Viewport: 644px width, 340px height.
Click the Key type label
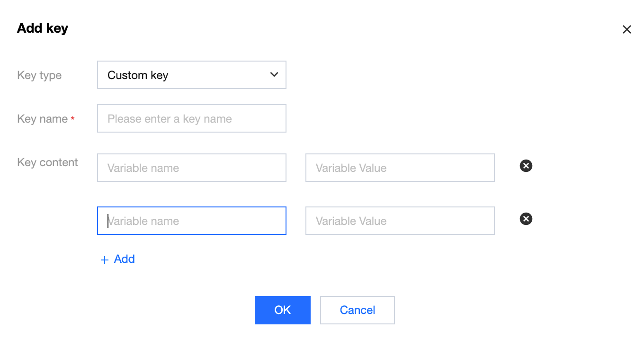[x=39, y=75]
